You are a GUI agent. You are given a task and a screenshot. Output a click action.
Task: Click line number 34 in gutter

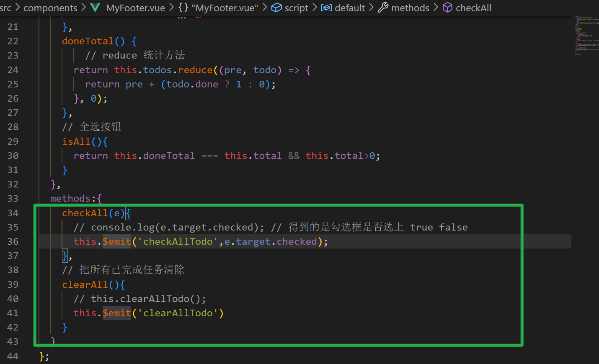(13, 213)
